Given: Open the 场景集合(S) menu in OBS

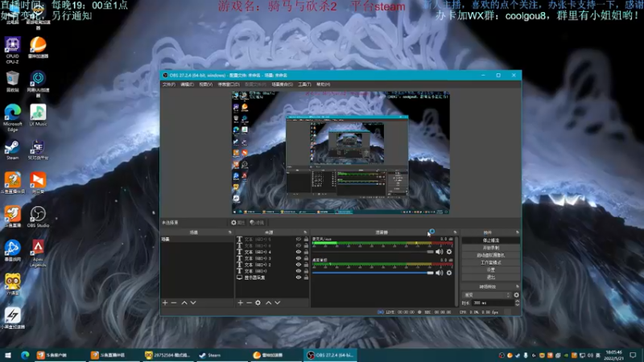Looking at the screenshot, I should point(283,84).
